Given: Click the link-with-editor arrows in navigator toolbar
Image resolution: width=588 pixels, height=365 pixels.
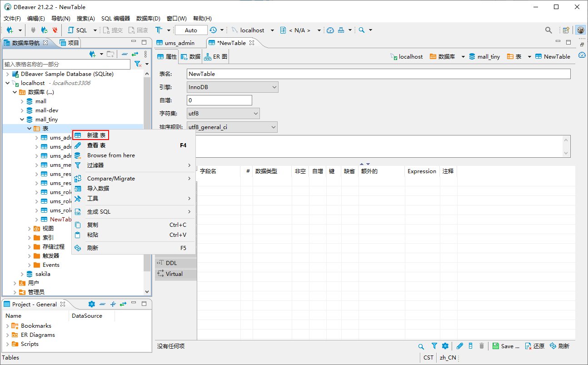Looking at the screenshot, I should tap(135, 54).
